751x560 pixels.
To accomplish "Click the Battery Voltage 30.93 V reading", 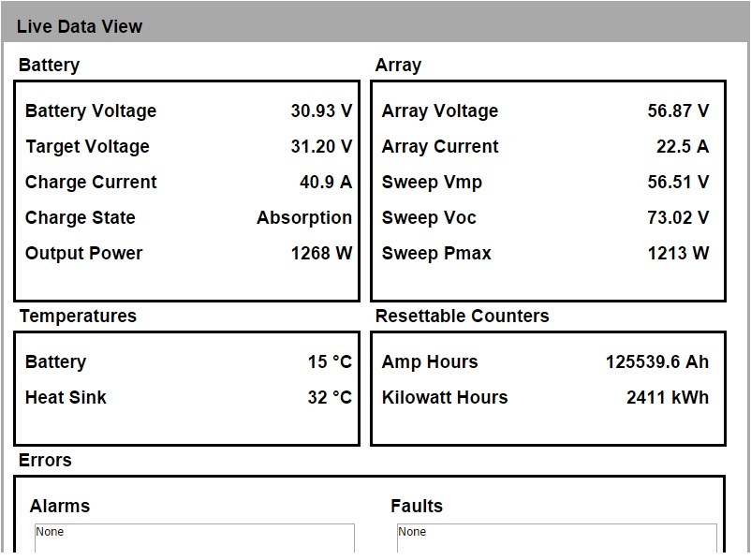I will pyautogui.click(x=321, y=111).
